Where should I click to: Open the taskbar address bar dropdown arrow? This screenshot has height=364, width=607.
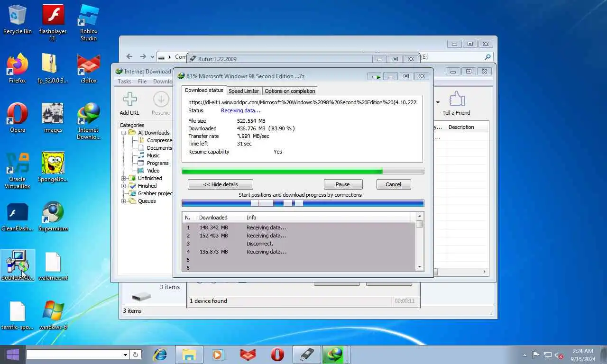pyautogui.click(x=125, y=355)
